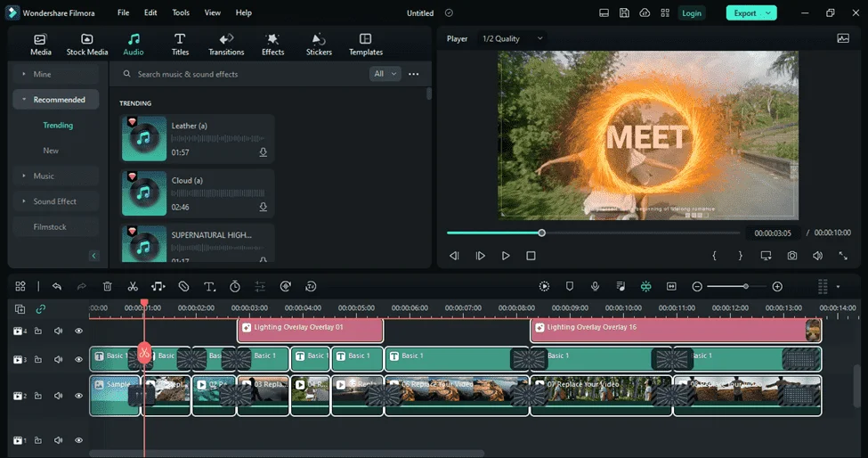This screenshot has width=868, height=458.
Task: Open the Tools menu
Action: point(181,12)
